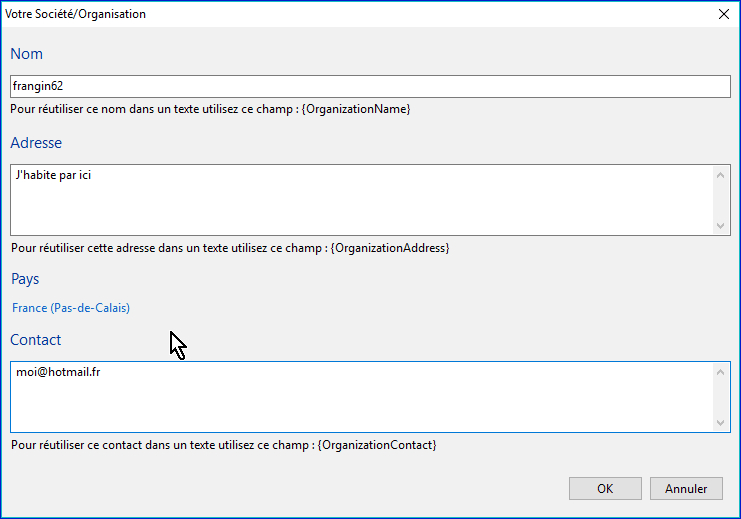Click the {OrganizationContact} hint text

pos(377,444)
